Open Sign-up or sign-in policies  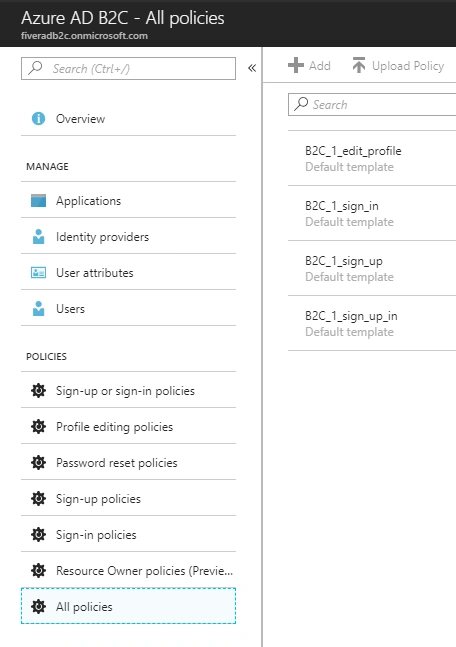pos(128,390)
